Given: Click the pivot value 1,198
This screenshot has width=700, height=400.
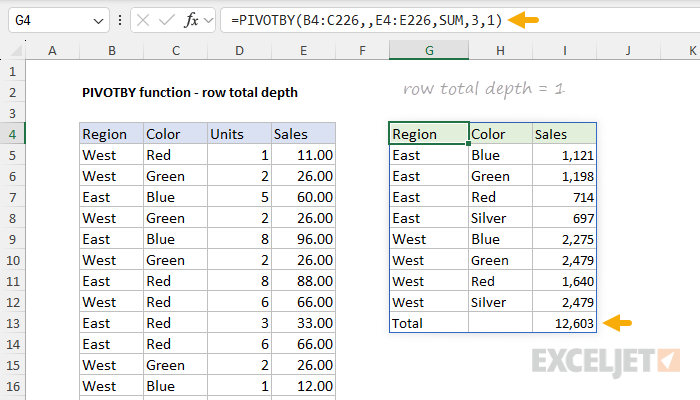Looking at the screenshot, I should pos(564,176).
